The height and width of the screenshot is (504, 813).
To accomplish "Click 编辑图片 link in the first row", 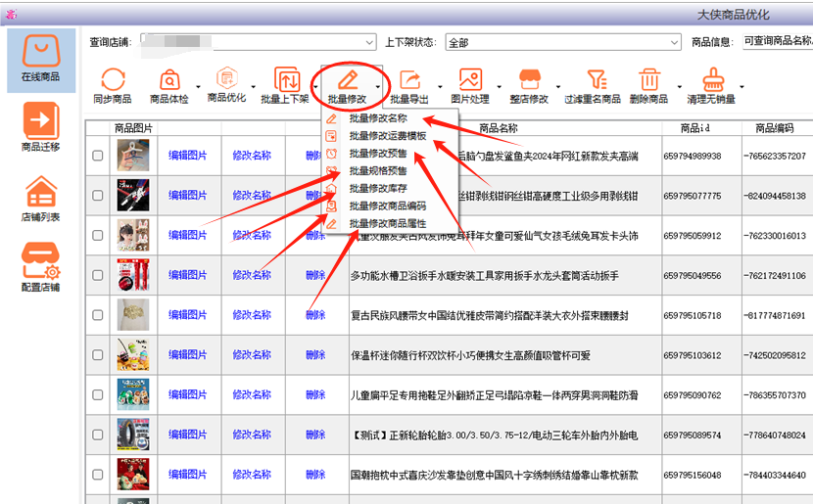I will [x=187, y=155].
